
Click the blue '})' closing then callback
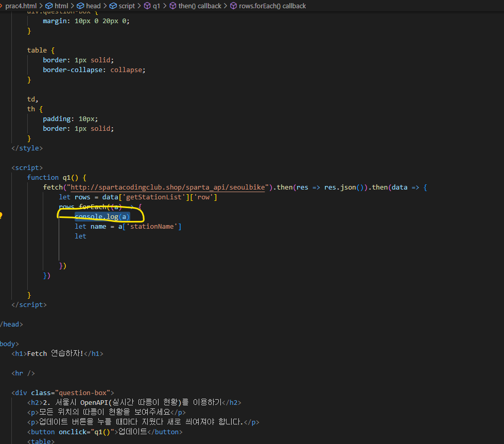click(47, 276)
